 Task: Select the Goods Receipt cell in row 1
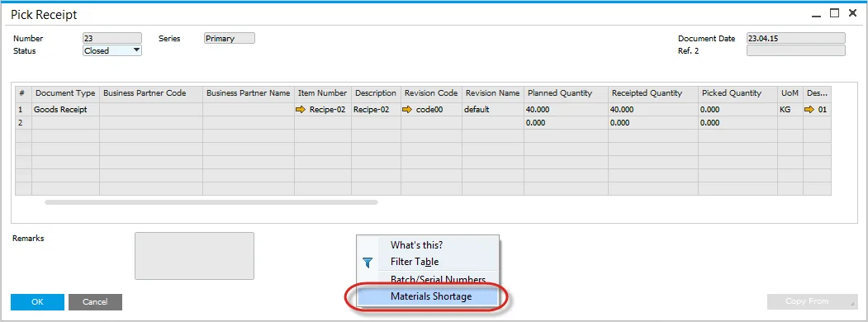[66, 110]
